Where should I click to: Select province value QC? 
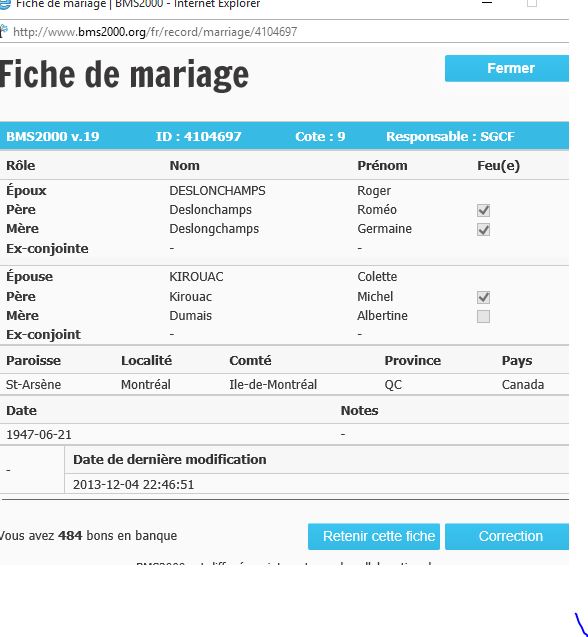pos(393,385)
